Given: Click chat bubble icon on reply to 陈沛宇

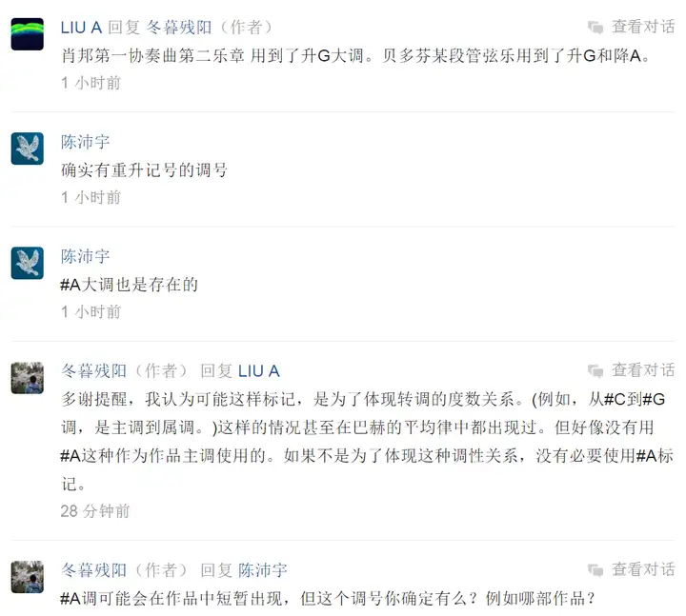Looking at the screenshot, I should coord(595,569).
